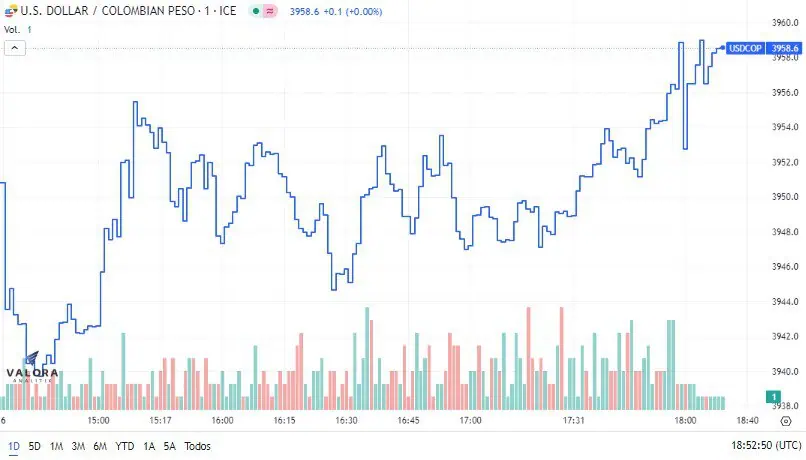Select the 5D time range
The image size is (806, 460).
[34, 446]
